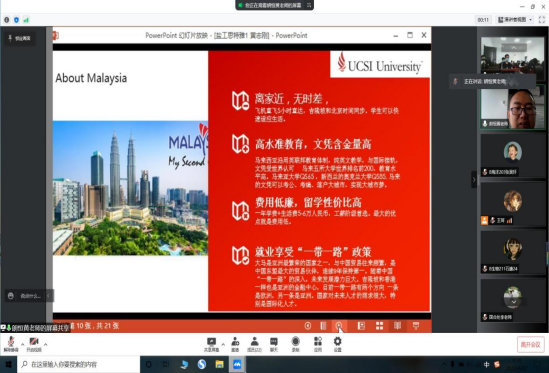
Task: Expand the microphone audio options arrow
Action: 22,344
